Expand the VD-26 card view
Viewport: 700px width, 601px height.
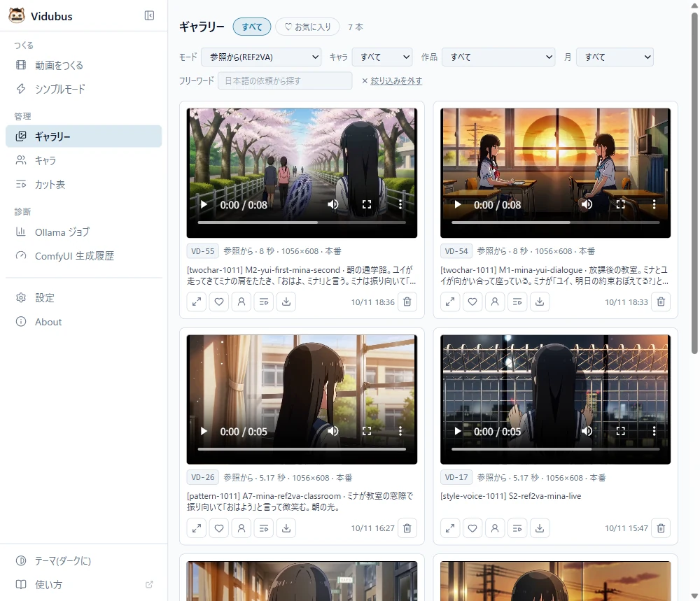point(197,528)
